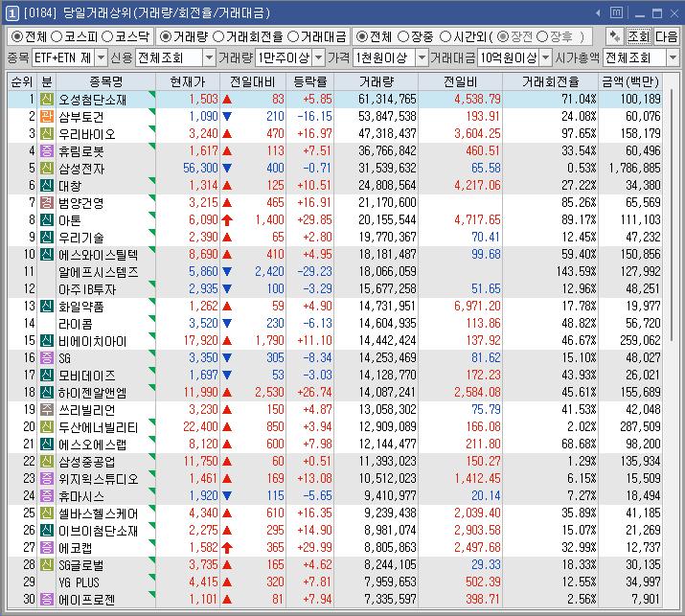
Task: Select the 아주IB투자 stock name
Action: pos(87,288)
